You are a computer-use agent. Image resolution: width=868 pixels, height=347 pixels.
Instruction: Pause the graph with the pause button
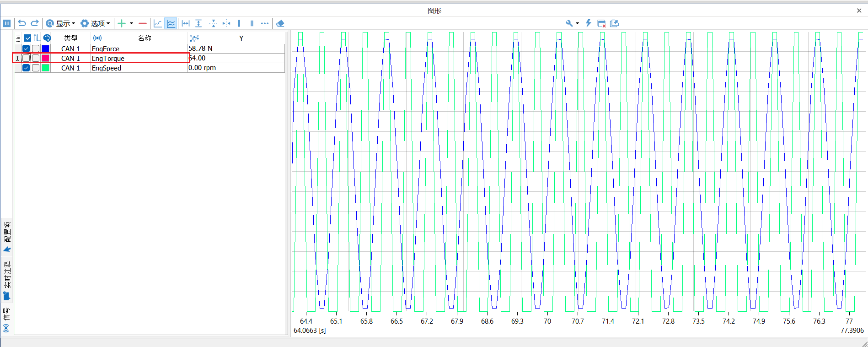(x=7, y=23)
